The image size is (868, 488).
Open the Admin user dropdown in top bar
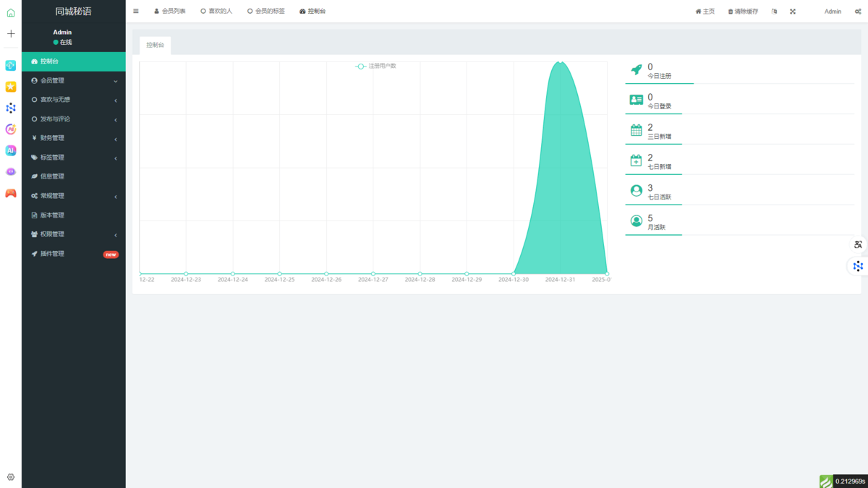tap(833, 12)
